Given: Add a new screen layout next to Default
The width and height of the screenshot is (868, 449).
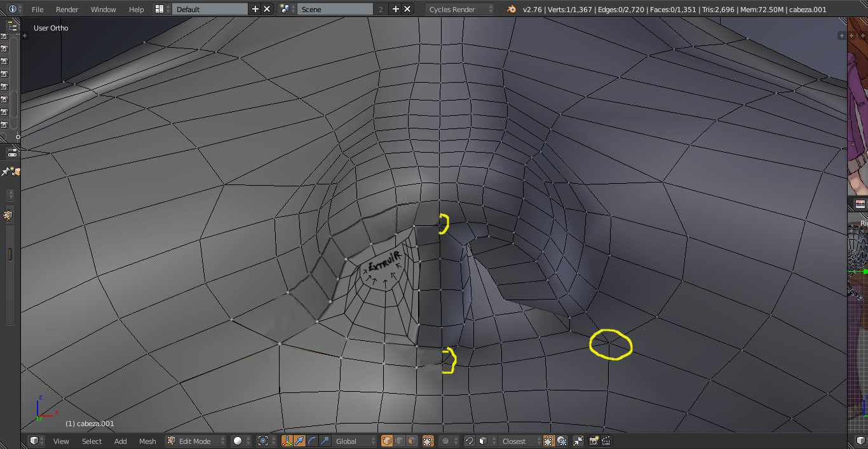Looking at the screenshot, I should pos(255,9).
